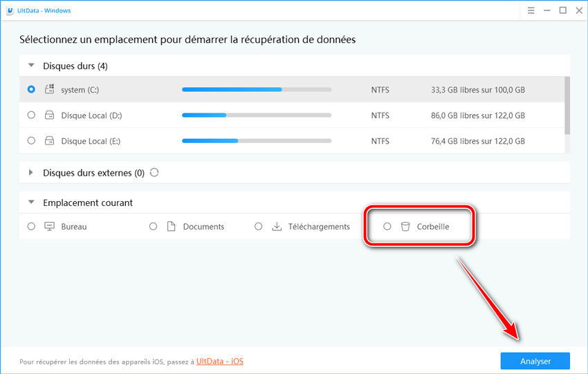Click NTFS in the system (C:) row
This screenshot has height=374, width=588.
click(380, 90)
